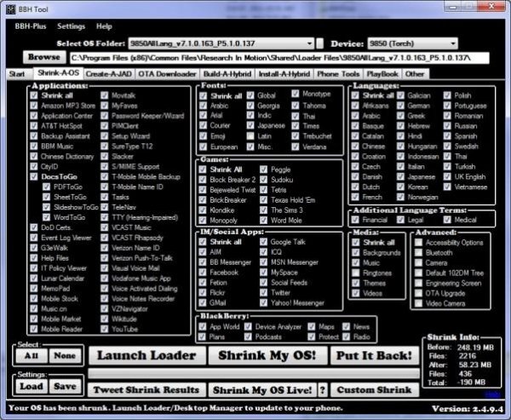The height and width of the screenshot is (420, 511).
Task: Uncheck the Tetris game checkbox
Action: click(x=264, y=190)
